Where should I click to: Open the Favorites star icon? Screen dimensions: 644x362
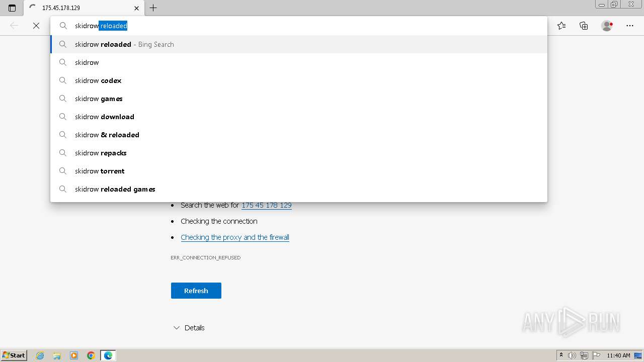tap(561, 26)
